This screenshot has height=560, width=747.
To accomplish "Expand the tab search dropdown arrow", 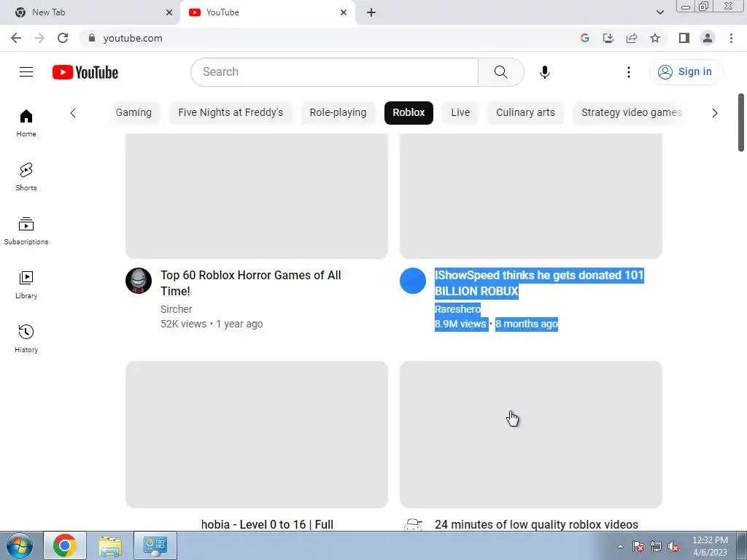I will (x=659, y=12).
